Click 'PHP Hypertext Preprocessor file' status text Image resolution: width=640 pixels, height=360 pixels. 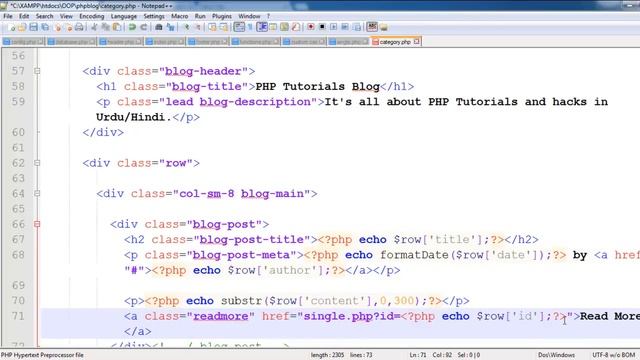(x=42, y=355)
